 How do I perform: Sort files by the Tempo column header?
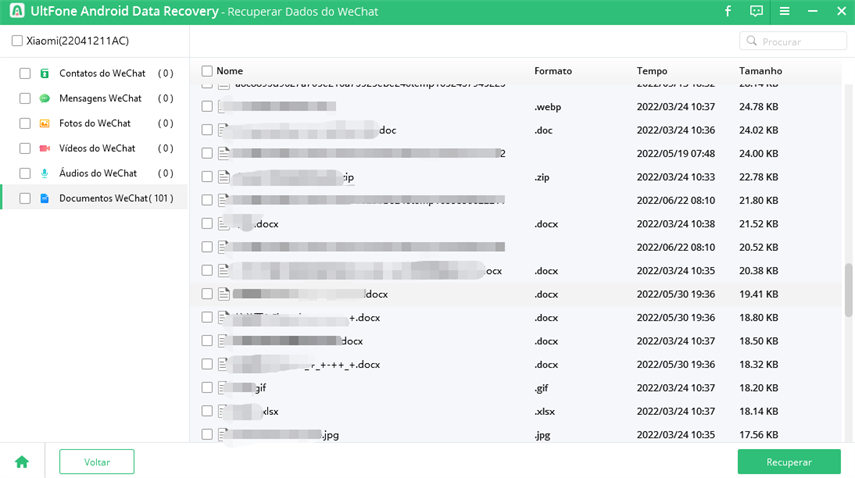pyautogui.click(x=652, y=71)
